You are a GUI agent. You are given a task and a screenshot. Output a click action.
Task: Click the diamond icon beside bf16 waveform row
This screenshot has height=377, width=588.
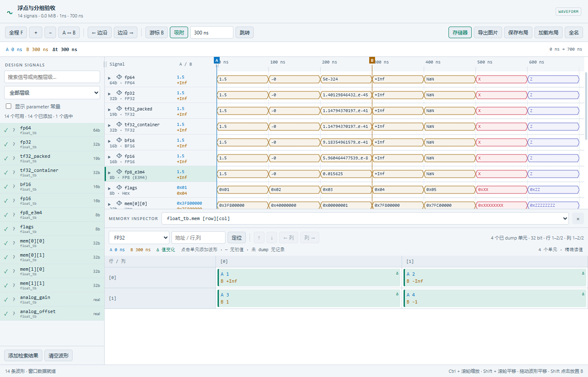tap(119, 140)
